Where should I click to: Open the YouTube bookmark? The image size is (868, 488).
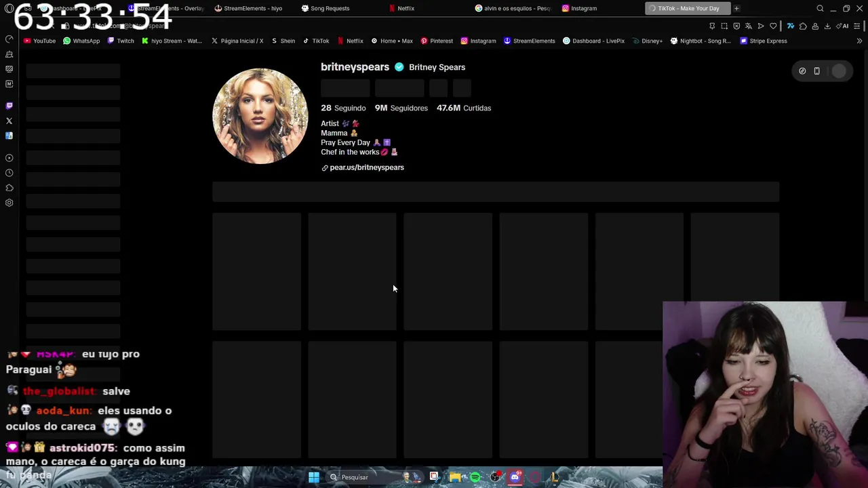click(x=39, y=41)
